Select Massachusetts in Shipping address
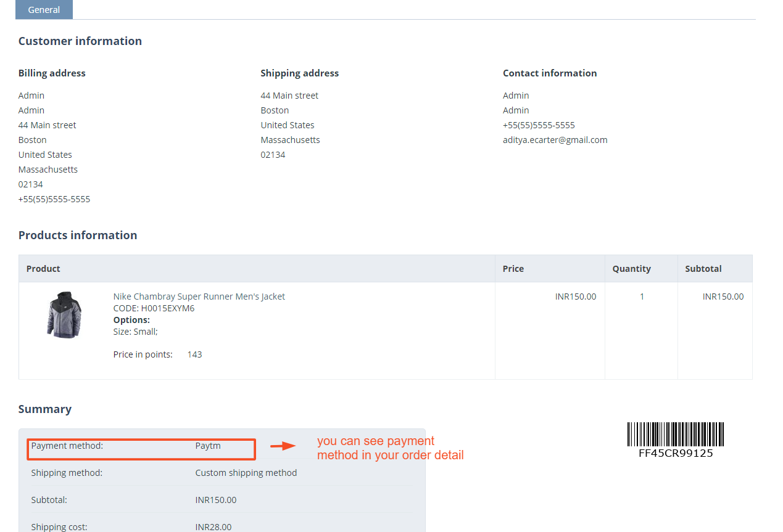This screenshot has width=783, height=532. [290, 140]
